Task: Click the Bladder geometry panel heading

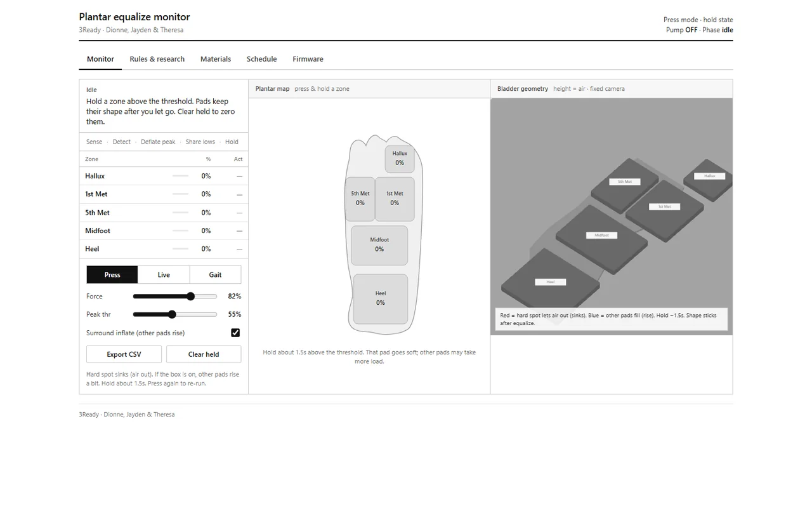Action: (x=523, y=89)
